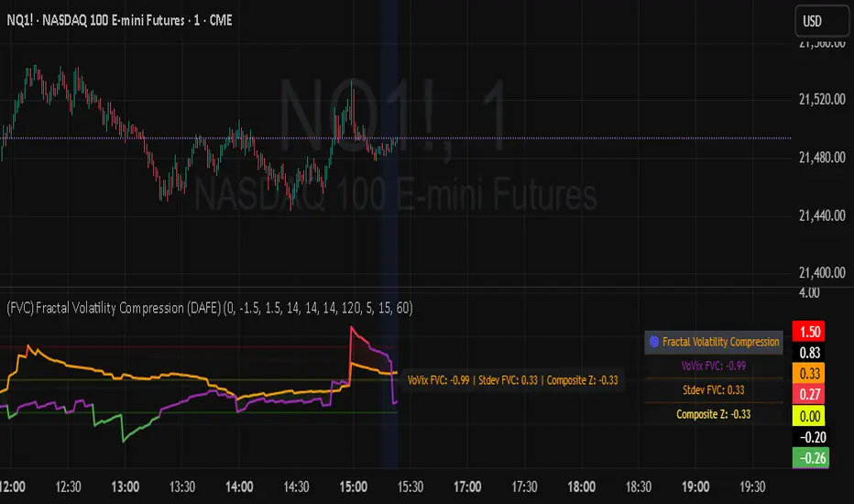Image resolution: width=854 pixels, height=504 pixels.
Task: Click the 17:00 time axis label
Action: click(x=467, y=487)
